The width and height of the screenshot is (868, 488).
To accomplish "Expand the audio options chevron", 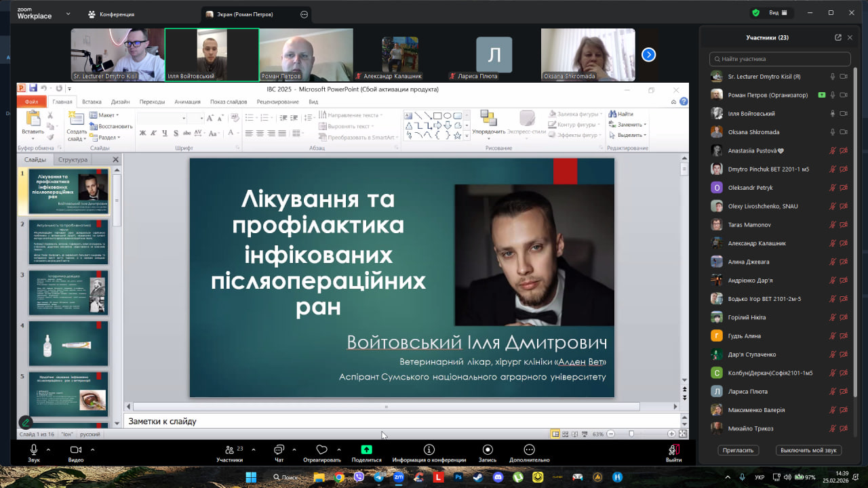I will [x=48, y=449].
